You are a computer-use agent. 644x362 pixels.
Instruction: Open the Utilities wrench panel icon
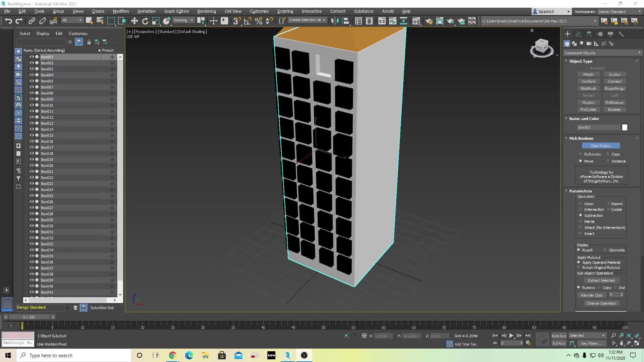point(621,34)
